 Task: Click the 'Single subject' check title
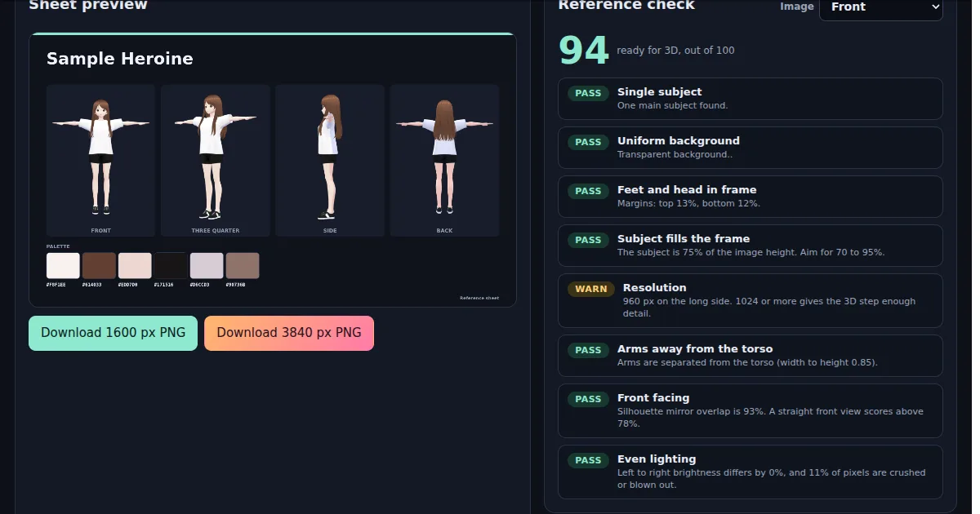coord(659,92)
